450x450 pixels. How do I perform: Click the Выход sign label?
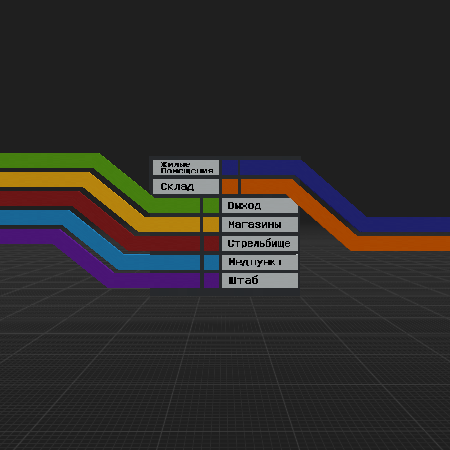[x=260, y=205]
